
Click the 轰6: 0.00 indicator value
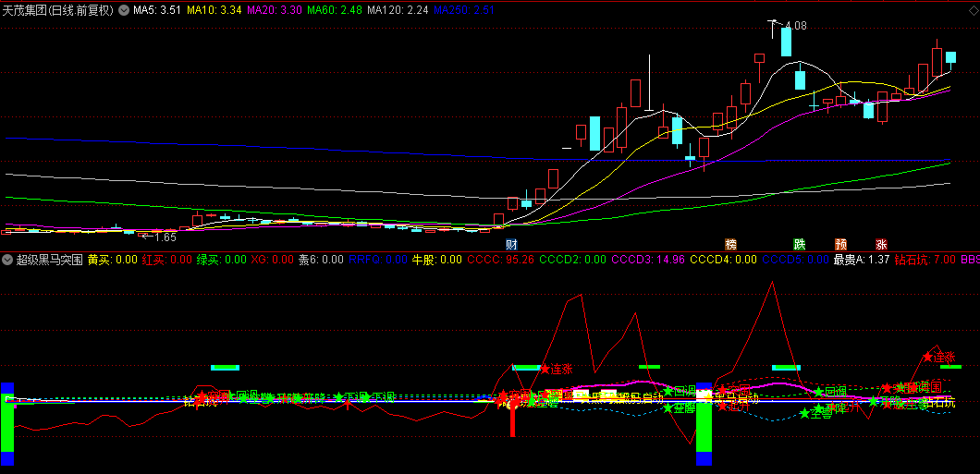(x=321, y=259)
